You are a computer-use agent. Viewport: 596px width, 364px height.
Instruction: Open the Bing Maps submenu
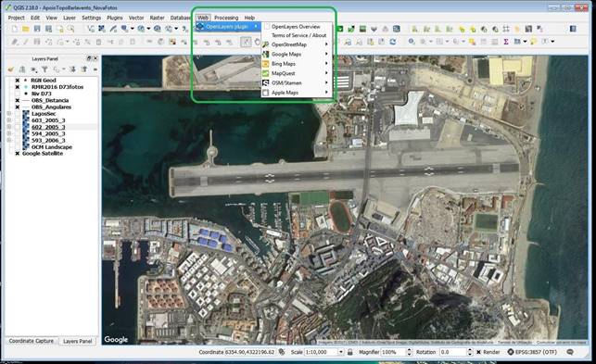coord(297,64)
